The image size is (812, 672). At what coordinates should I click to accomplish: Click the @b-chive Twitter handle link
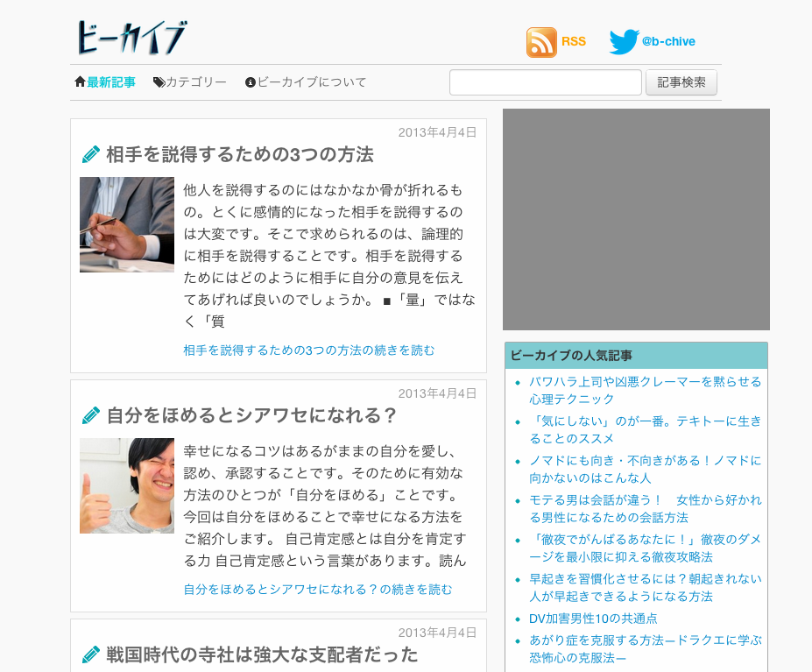click(668, 41)
